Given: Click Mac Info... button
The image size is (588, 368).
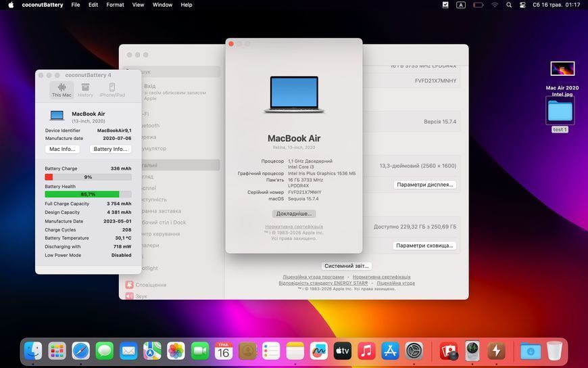Looking at the screenshot, I should pos(62,149).
